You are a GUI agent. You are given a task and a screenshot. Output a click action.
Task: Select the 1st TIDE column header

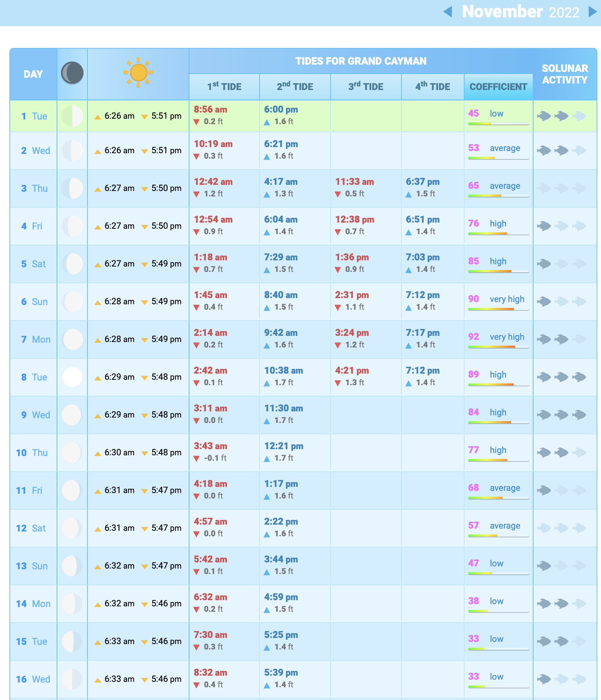click(x=224, y=87)
